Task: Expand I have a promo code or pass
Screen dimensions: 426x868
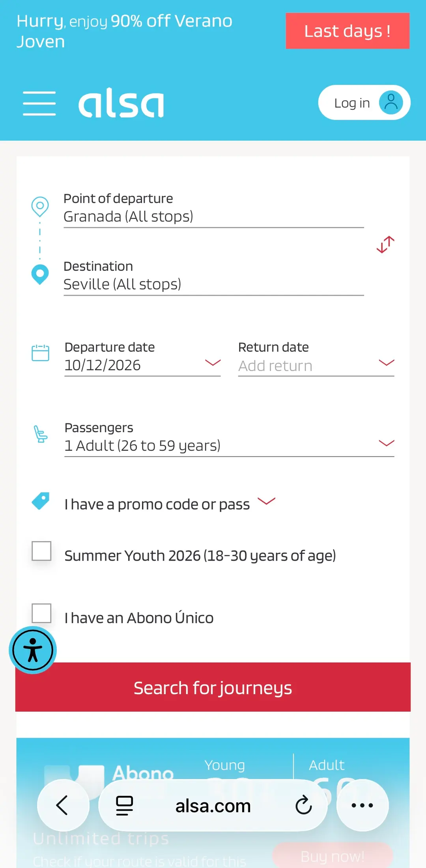Action: [170, 504]
